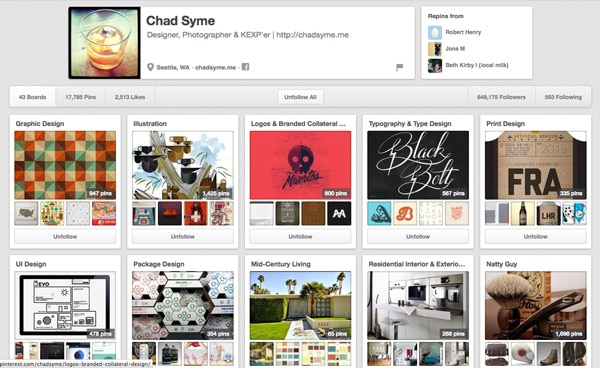600x368 pixels.
Task: Open the checkered pattern Graphic Design cover
Action: [x=65, y=165]
